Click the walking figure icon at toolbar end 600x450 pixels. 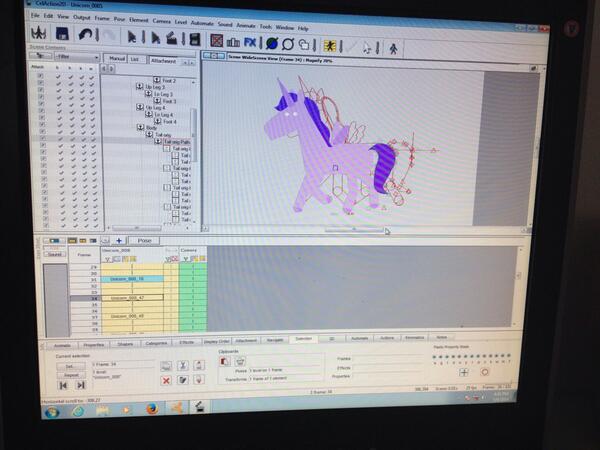393,49
